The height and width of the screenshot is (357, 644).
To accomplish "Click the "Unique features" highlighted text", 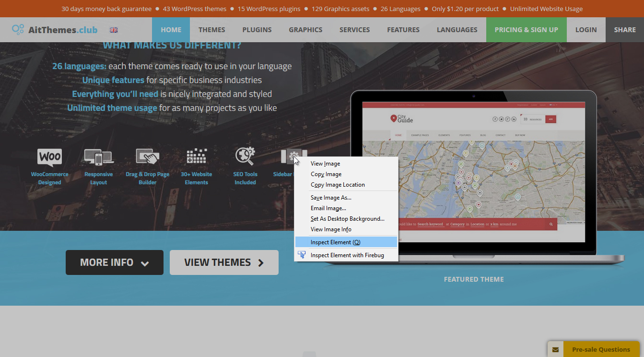I will coord(113,80).
